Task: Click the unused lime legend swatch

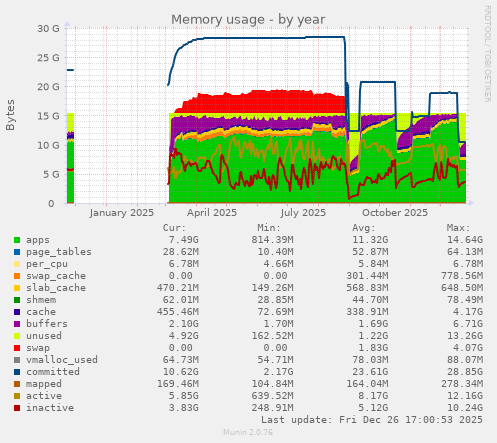Action: [17, 336]
